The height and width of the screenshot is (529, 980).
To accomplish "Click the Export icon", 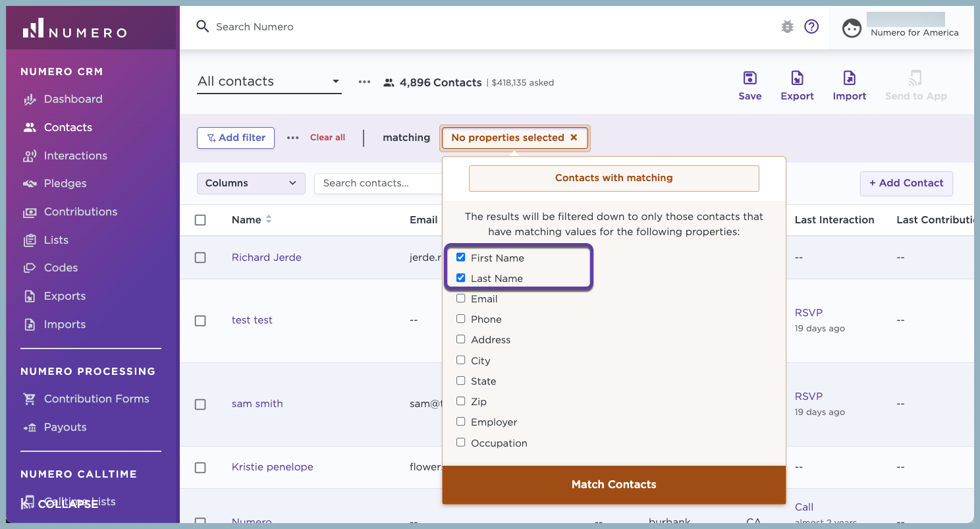I will point(797,78).
